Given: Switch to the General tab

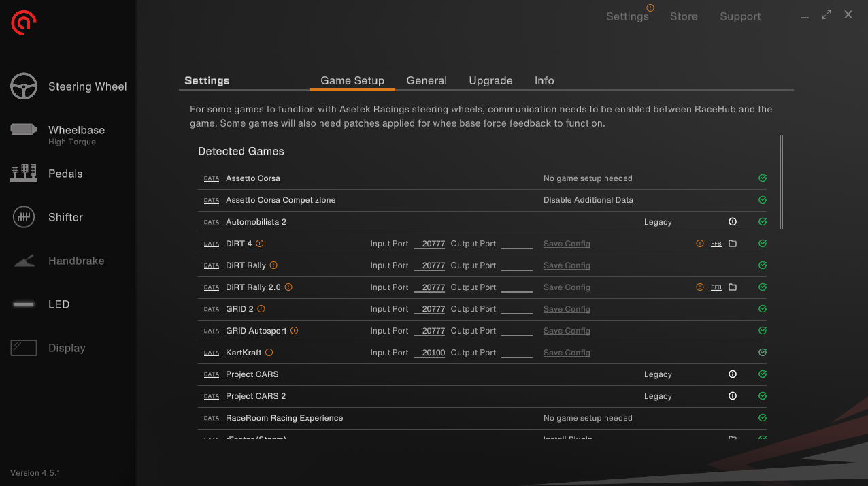Looking at the screenshot, I should 427,80.
